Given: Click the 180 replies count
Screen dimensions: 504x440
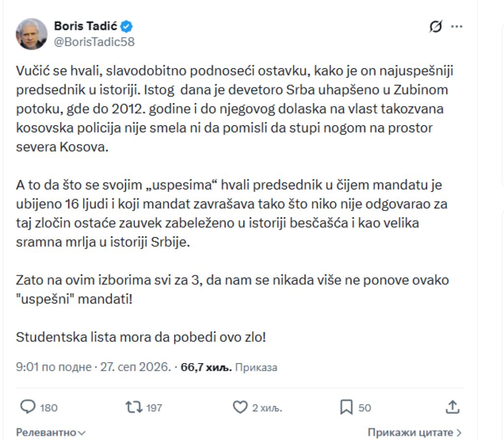Looking at the screenshot, I should click(49, 408).
